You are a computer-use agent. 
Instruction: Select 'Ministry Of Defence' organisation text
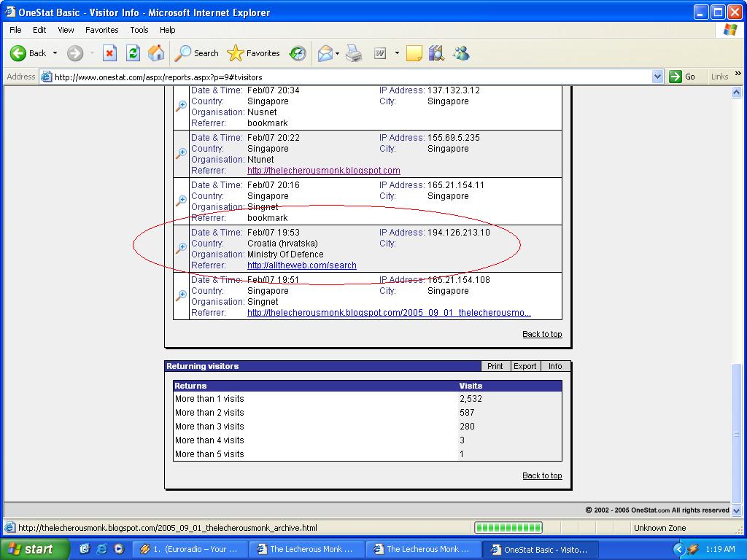[285, 254]
